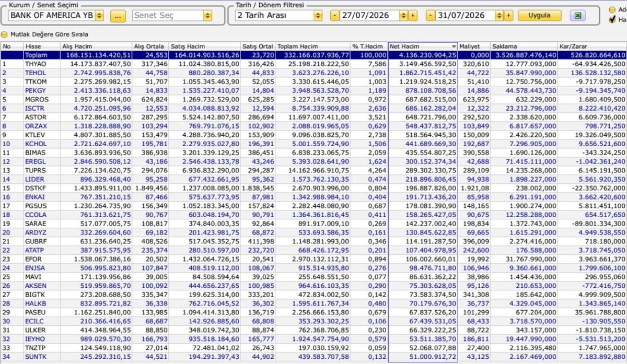Screen dimensions: 627x364
Task: Select the TTKOM stock row
Action: coord(313,82)
